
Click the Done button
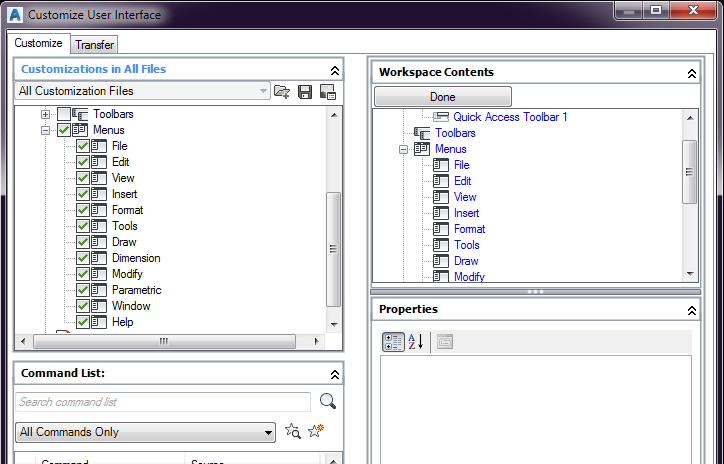[x=443, y=96]
